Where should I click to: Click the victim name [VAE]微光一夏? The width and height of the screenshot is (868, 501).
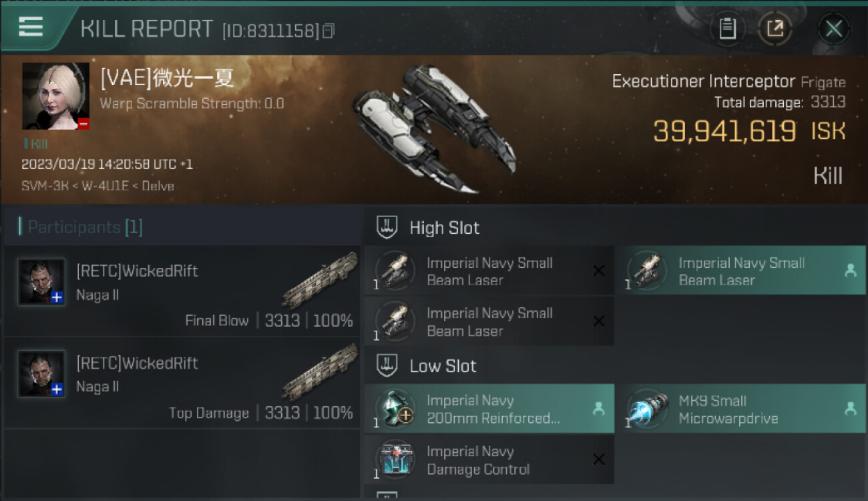(x=167, y=79)
